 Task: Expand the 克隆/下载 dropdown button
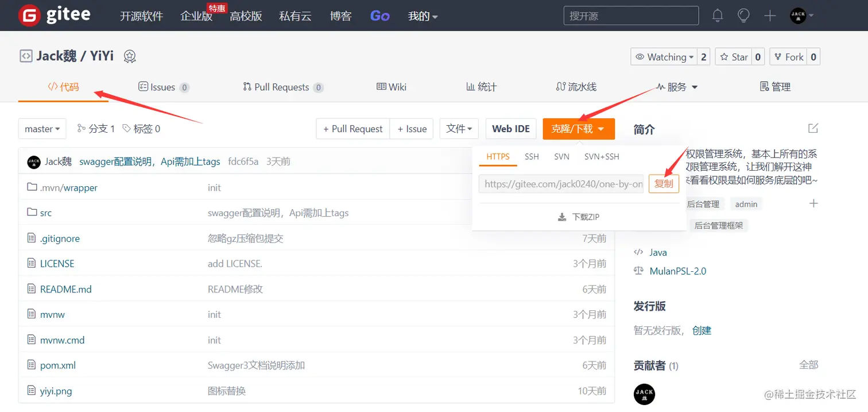(x=579, y=129)
